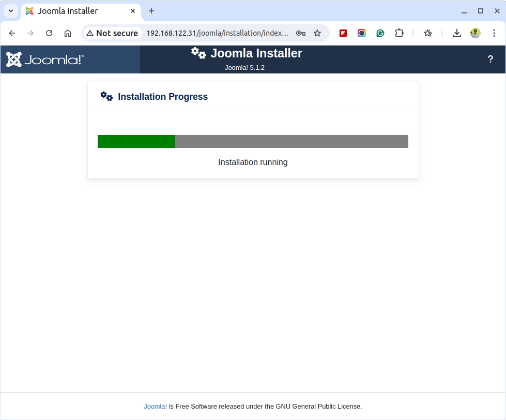
Task: Reload the Joomla installer page
Action: click(49, 33)
